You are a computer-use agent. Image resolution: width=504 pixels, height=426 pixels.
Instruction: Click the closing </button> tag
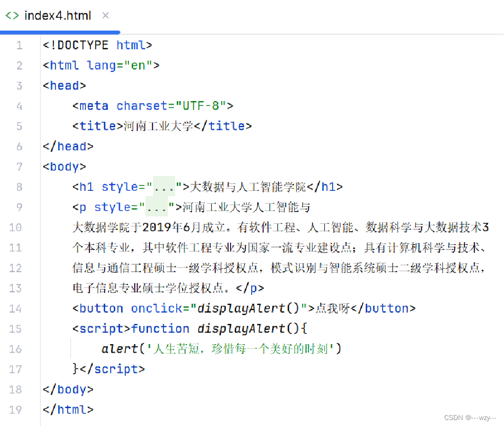[x=383, y=309]
